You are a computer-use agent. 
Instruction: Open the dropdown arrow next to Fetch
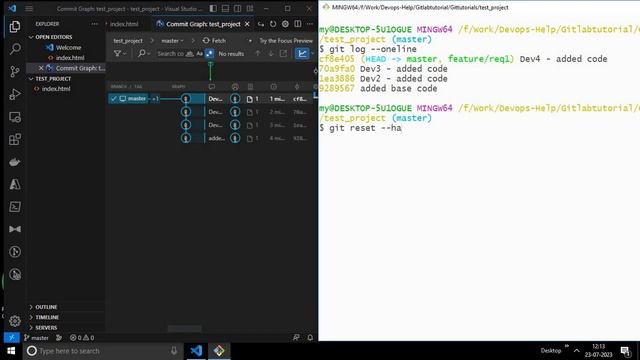[x=250, y=41]
